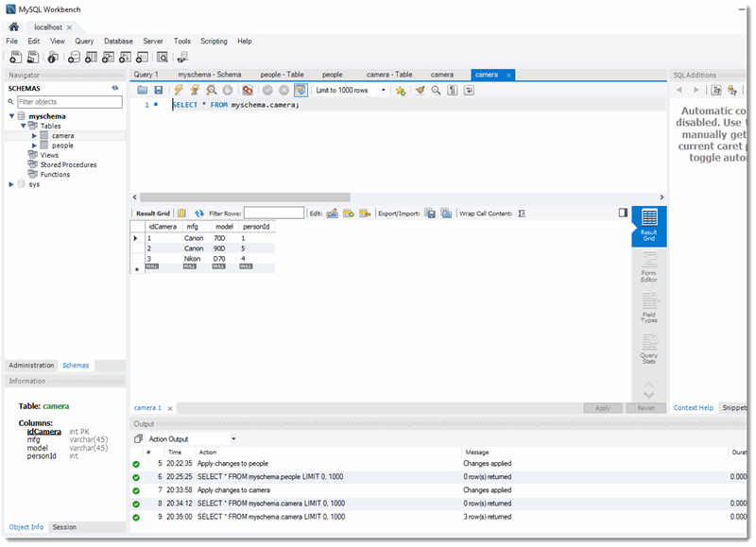Refresh schemas list icon
The image size is (756, 547).
point(115,88)
